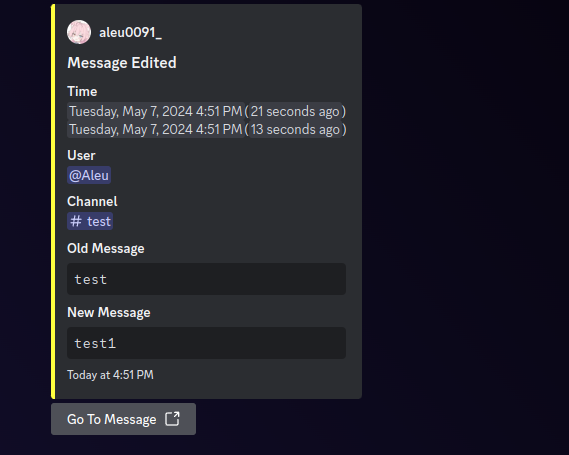The image size is (569, 455).
Task: Click the New Message field heading
Action: (109, 312)
